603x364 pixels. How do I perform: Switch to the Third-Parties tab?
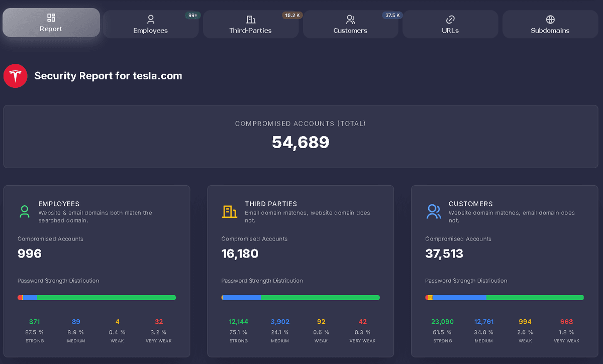[x=251, y=24]
